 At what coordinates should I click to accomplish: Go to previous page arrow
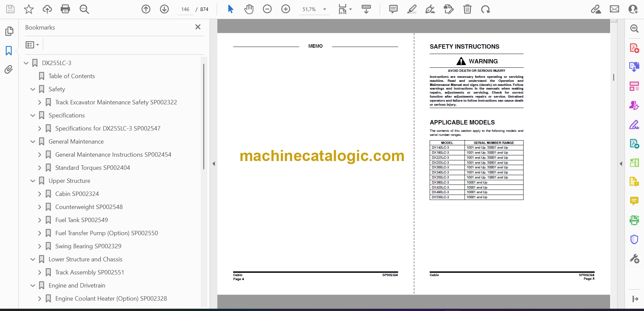tap(146, 9)
